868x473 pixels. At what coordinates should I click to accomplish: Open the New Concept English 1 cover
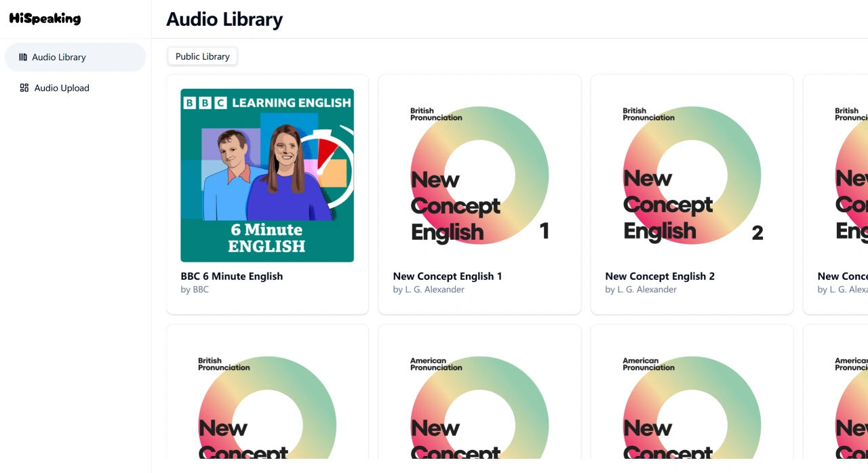tap(479, 176)
